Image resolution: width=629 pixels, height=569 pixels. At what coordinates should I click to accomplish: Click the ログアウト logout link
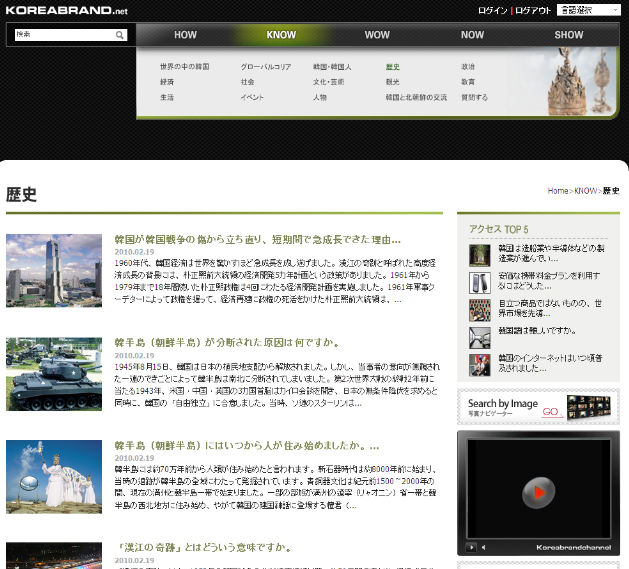(533, 10)
